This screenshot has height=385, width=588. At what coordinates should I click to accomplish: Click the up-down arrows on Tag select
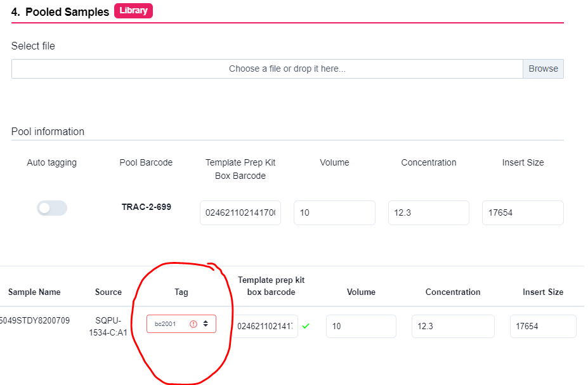(x=206, y=323)
